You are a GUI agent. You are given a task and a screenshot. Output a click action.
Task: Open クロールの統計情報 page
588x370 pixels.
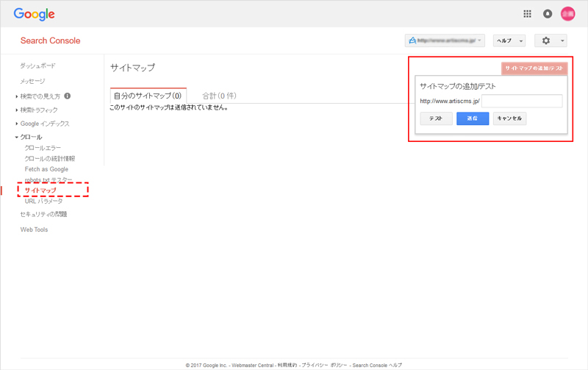click(x=50, y=158)
